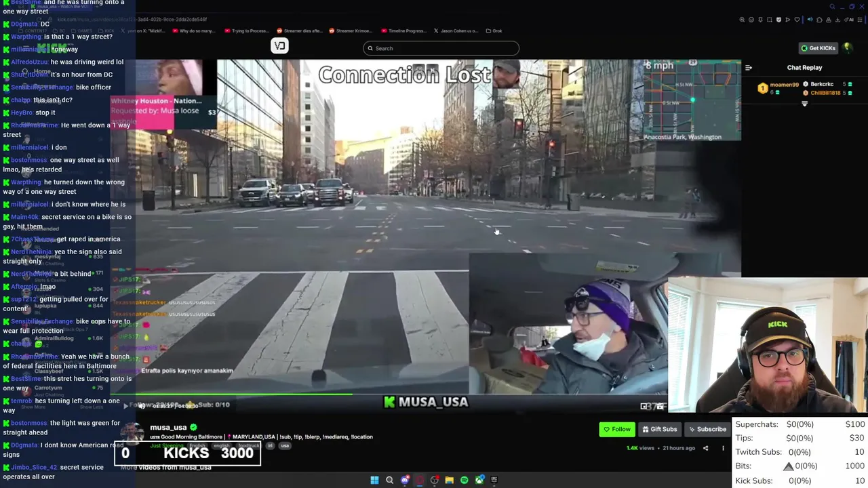
Task: Open Windows taskbar search
Action: click(x=389, y=480)
